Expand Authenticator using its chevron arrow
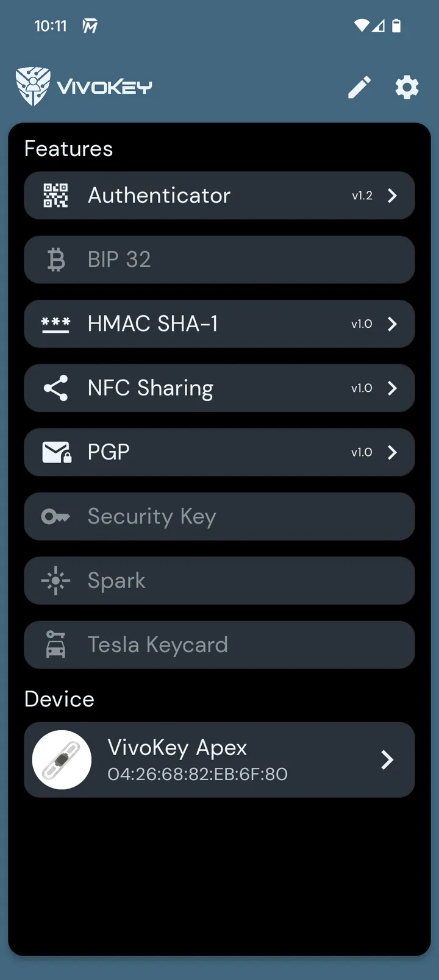Screen dimensions: 439x980 pyautogui.click(x=392, y=196)
